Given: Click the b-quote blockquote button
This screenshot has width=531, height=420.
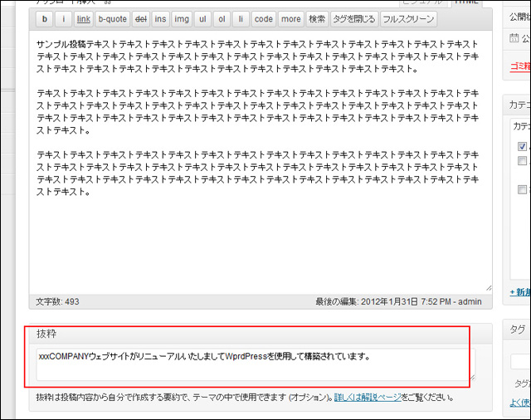Looking at the screenshot, I should tap(111, 18).
